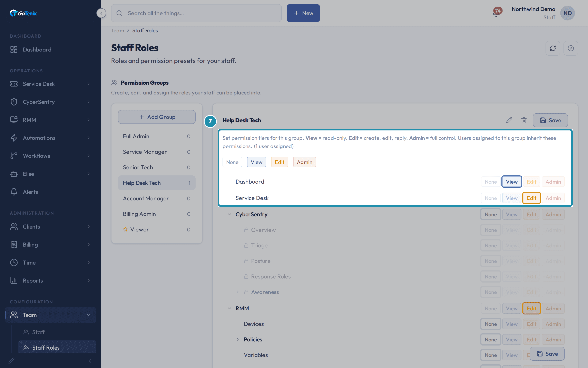
Task: Select the Full Admin group
Action: (157, 136)
